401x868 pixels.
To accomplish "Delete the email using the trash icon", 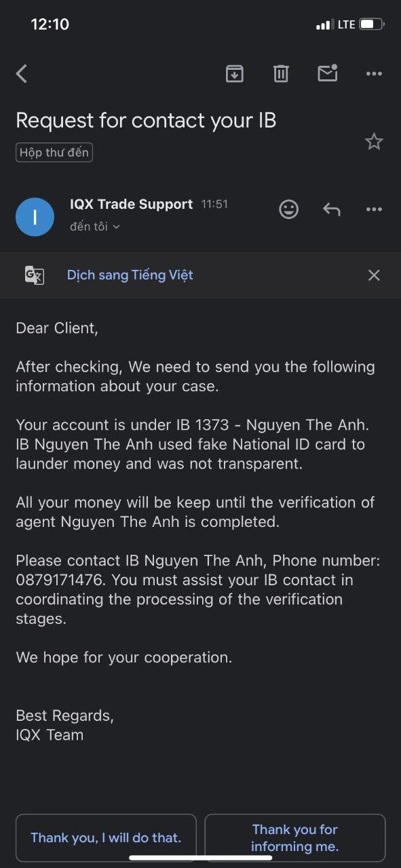I will tap(281, 73).
